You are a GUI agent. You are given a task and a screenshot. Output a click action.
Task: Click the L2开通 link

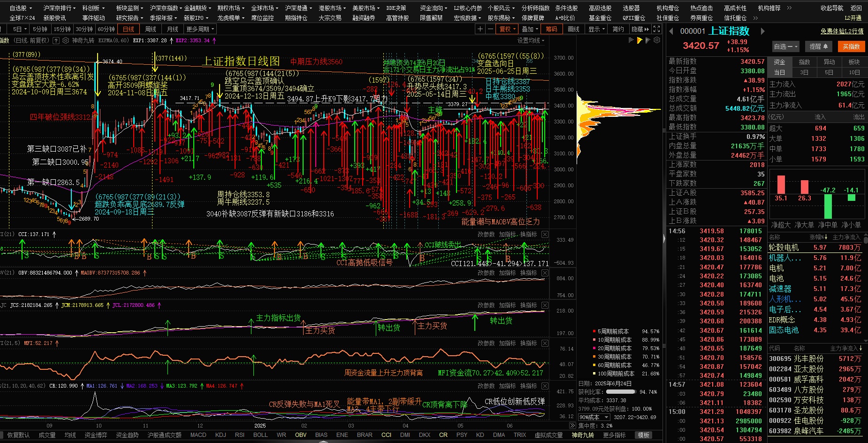(853, 18)
